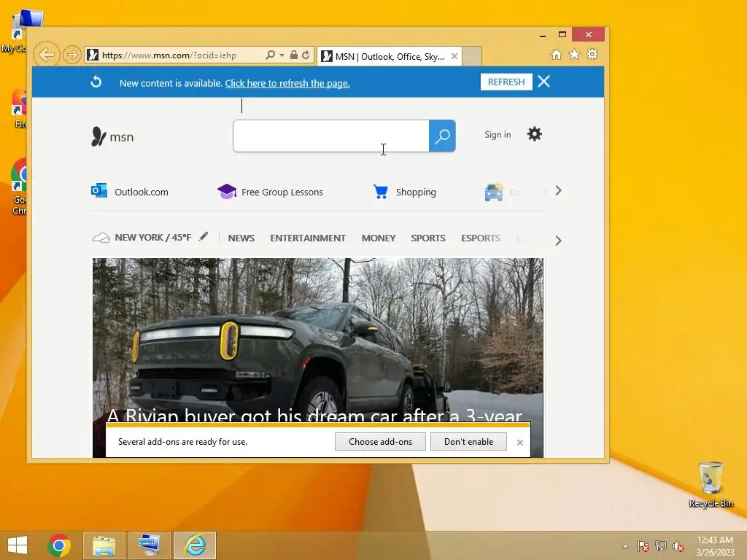Viewport: 747px width, 560px height.
Task: Click the REFRESH button in banner
Action: pos(506,82)
